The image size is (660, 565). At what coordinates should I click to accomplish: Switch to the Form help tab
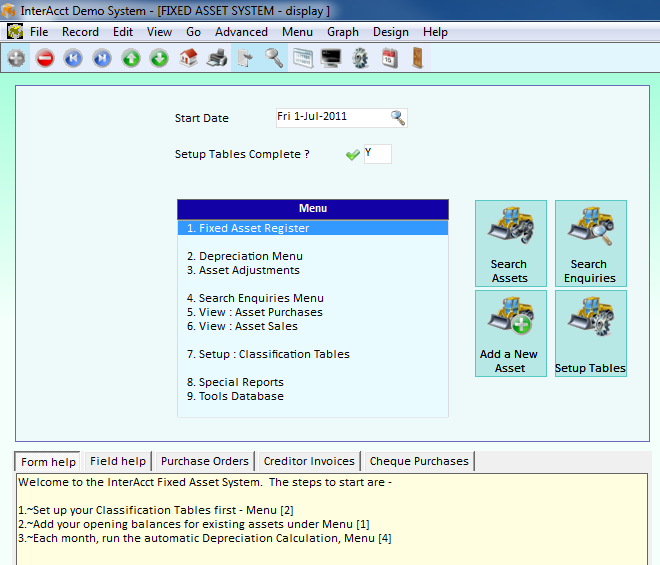tap(48, 462)
